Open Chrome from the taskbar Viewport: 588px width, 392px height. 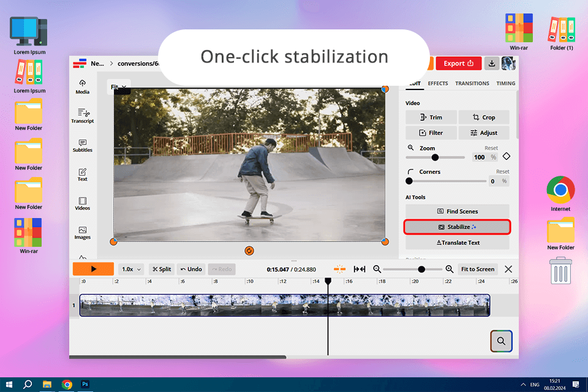[x=67, y=385]
